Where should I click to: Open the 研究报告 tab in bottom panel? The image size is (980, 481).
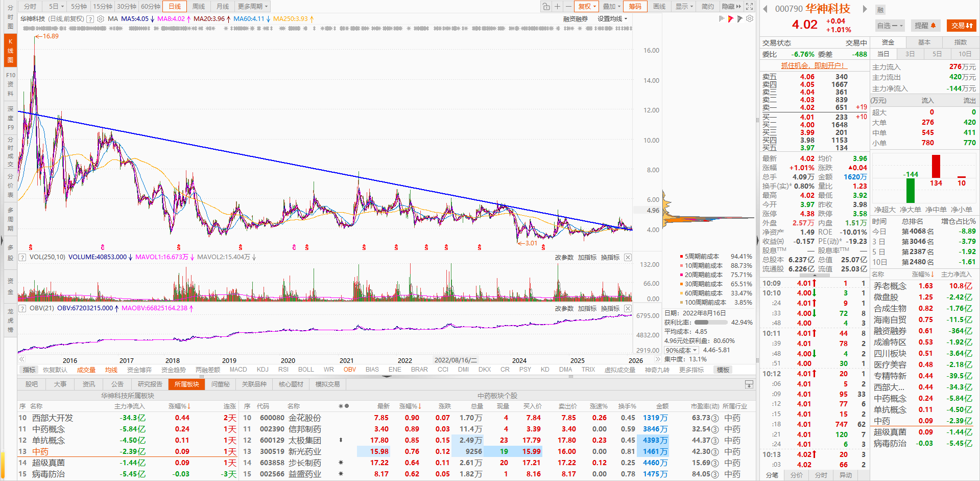150,384
